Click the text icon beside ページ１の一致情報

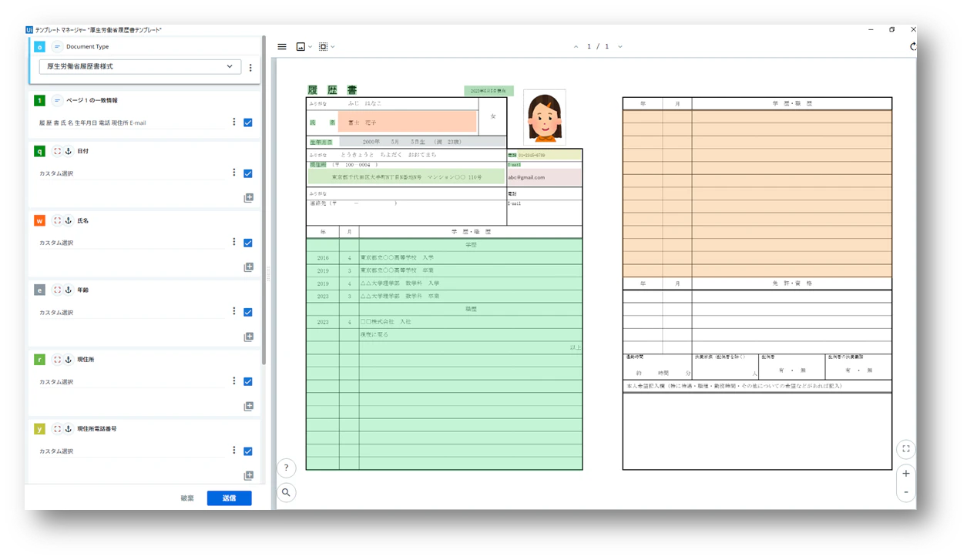click(57, 100)
